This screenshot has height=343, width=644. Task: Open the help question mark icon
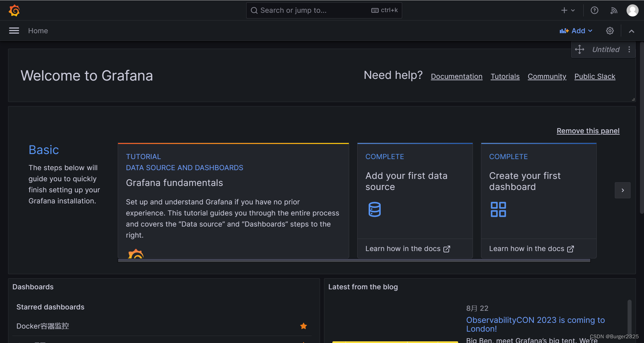pyautogui.click(x=594, y=10)
